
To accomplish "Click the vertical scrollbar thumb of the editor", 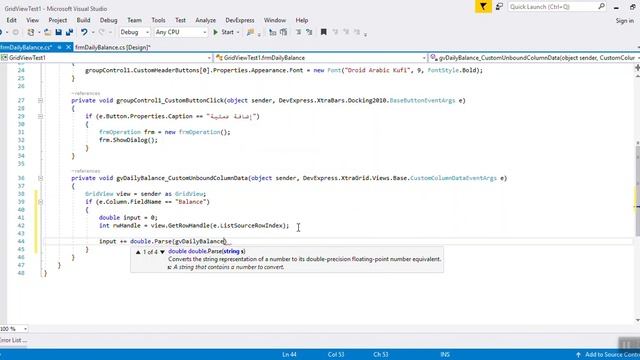I will tap(638, 191).
